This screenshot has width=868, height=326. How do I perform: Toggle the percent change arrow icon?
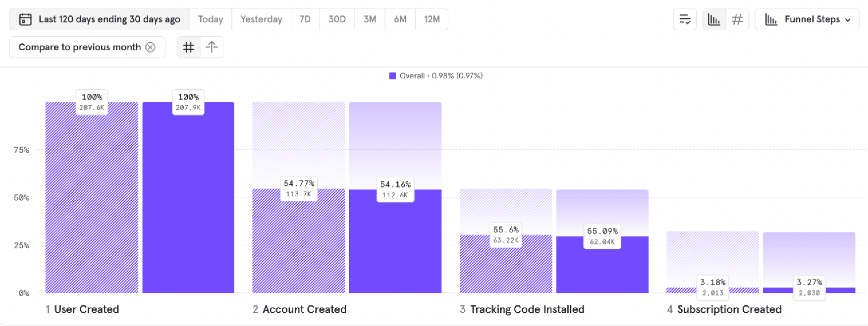click(x=212, y=47)
